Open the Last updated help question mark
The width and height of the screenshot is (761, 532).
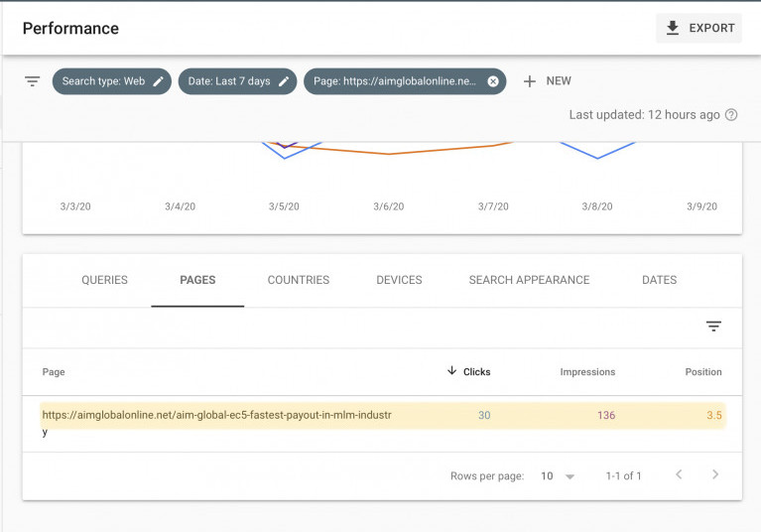pos(731,114)
